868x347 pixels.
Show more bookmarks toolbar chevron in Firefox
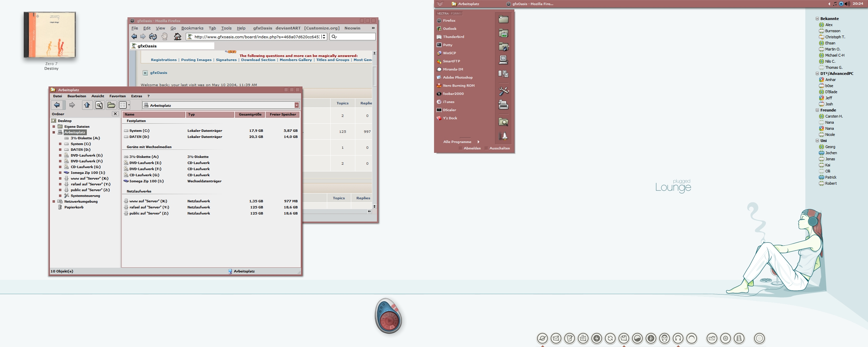[x=373, y=28]
